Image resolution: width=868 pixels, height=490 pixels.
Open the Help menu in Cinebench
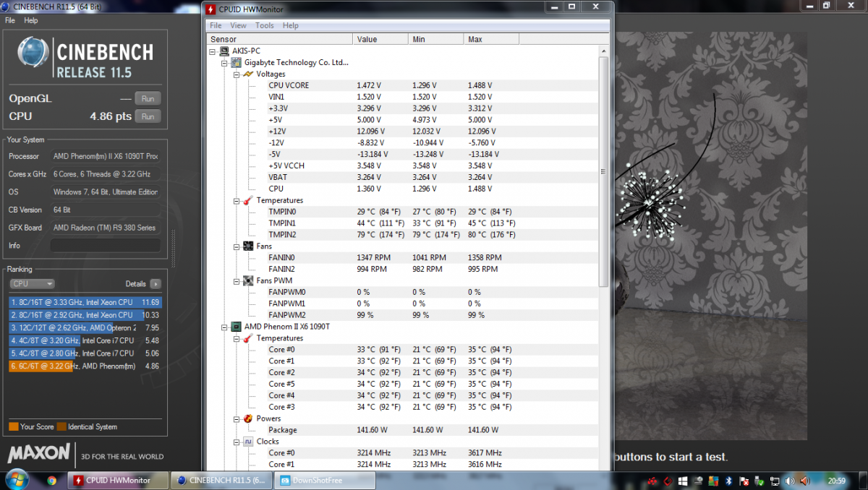pyautogui.click(x=30, y=20)
